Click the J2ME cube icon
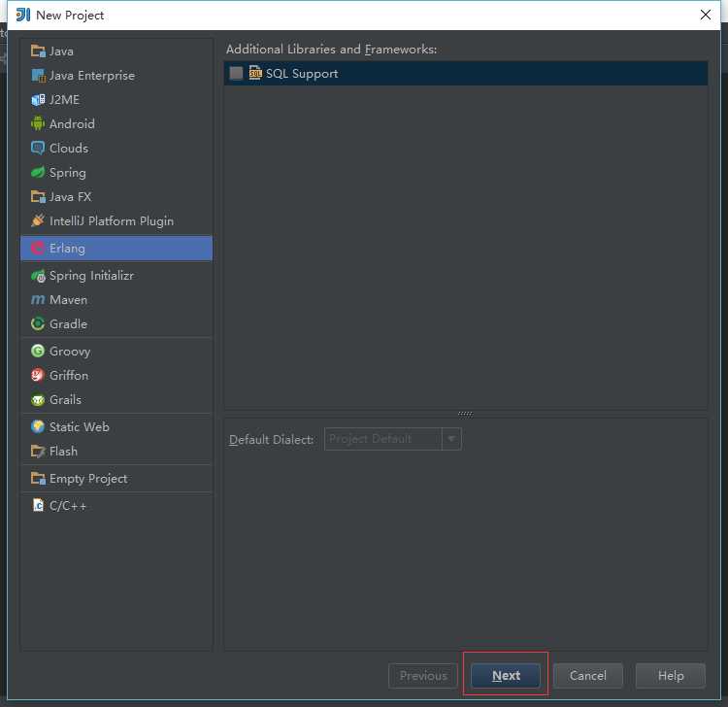728x707 pixels. pyautogui.click(x=38, y=99)
